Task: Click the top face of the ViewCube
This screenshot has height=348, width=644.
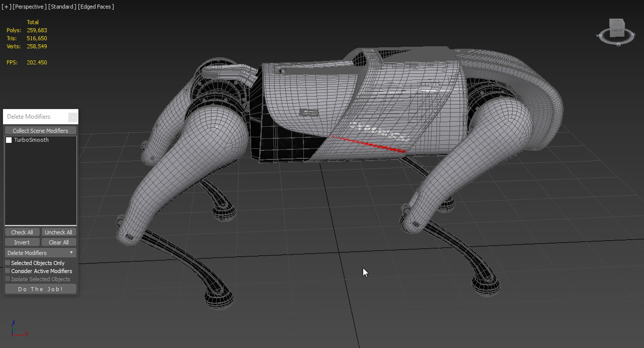Action: pyautogui.click(x=617, y=22)
